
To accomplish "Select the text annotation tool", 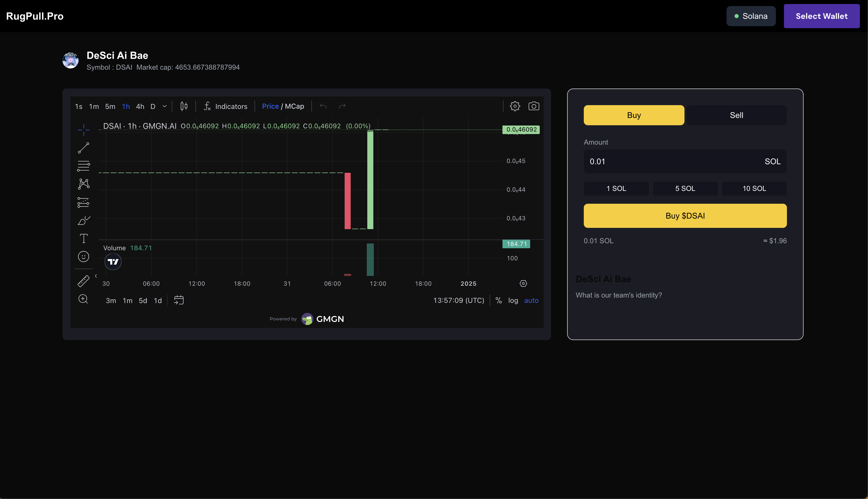I will [x=83, y=238].
